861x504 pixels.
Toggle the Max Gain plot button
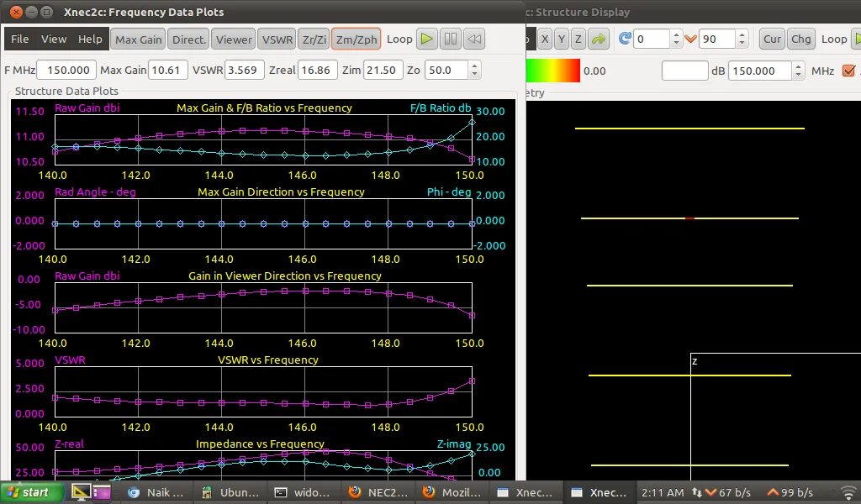138,39
